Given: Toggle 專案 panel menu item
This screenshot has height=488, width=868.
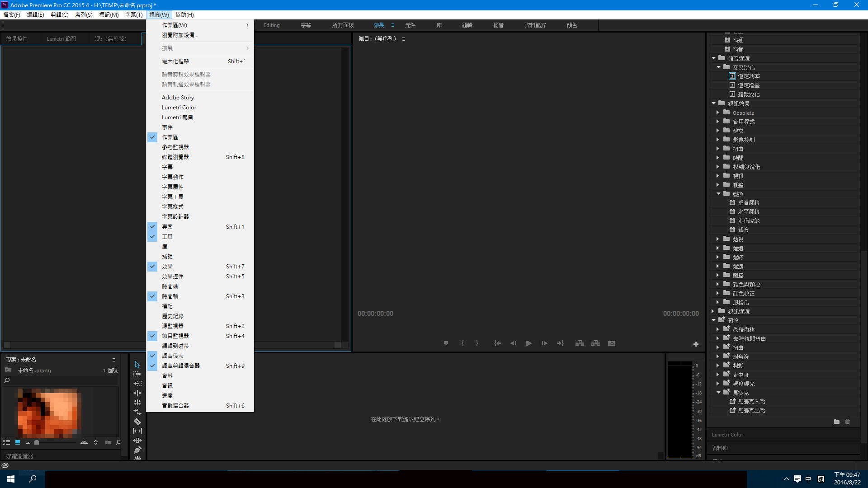Looking at the screenshot, I should coord(200,226).
